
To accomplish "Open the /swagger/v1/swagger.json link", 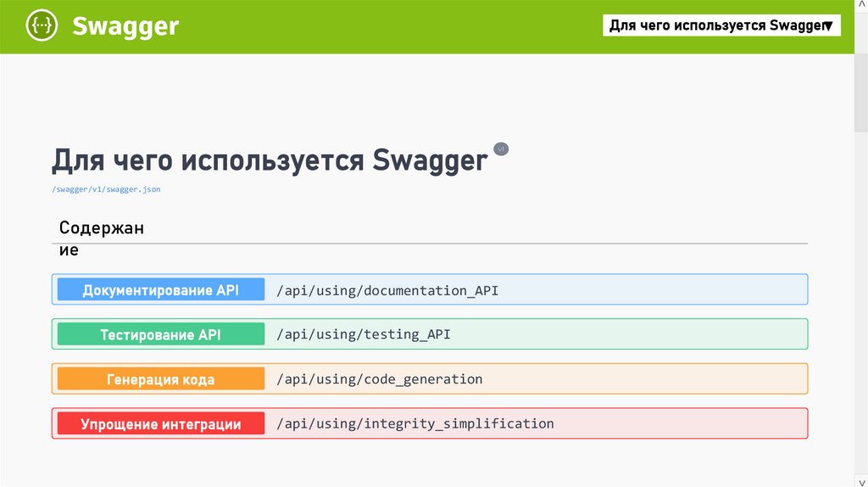I will tap(106, 189).
